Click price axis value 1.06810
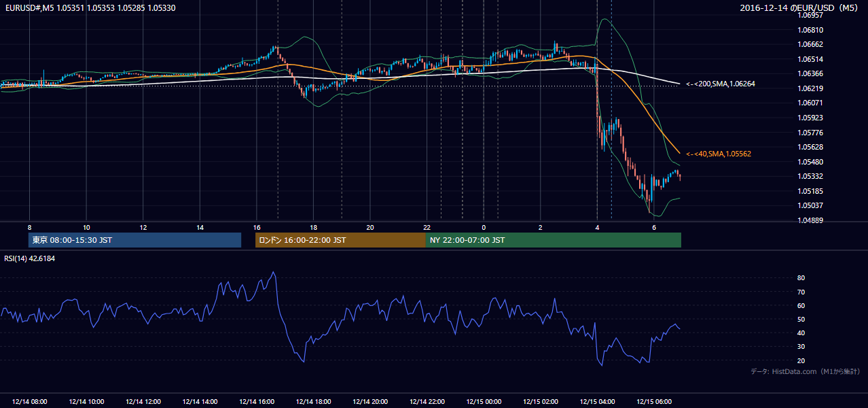 811,30
